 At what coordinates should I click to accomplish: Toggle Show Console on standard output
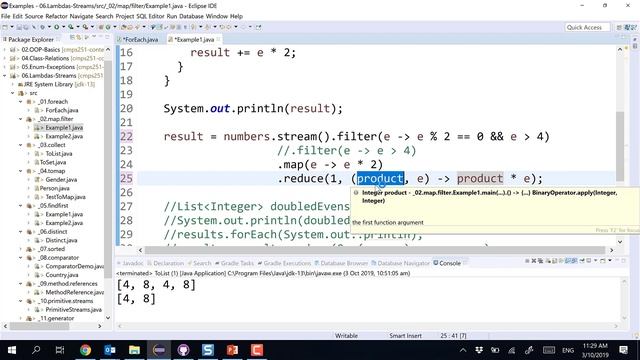(568, 260)
